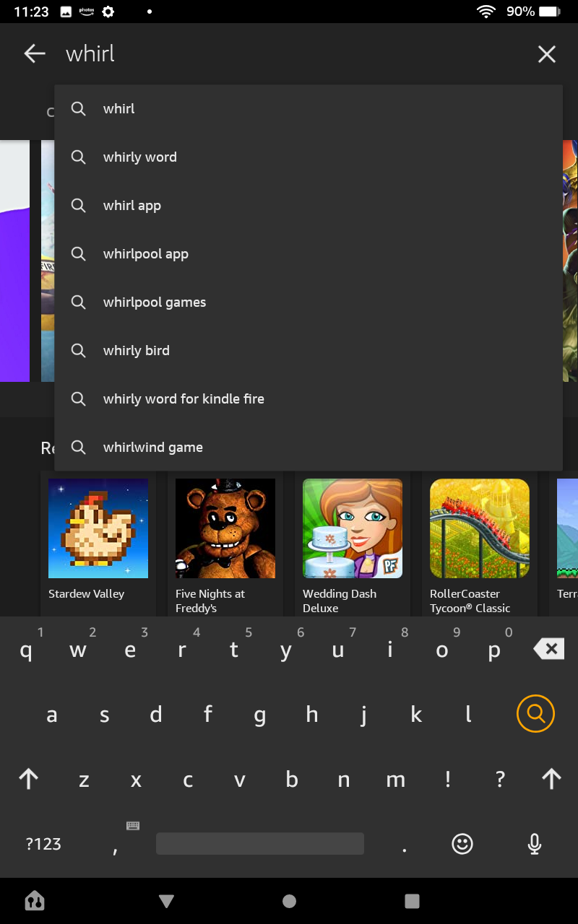Pick 'whirly word for kindle fire' suggestion
Viewport: 578px width, 924px height.
(309, 399)
